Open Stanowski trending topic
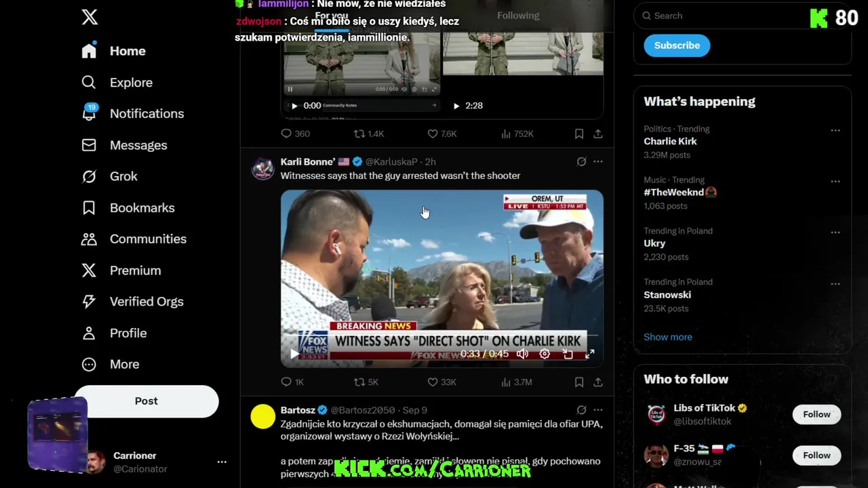The width and height of the screenshot is (868, 488). pos(667,295)
